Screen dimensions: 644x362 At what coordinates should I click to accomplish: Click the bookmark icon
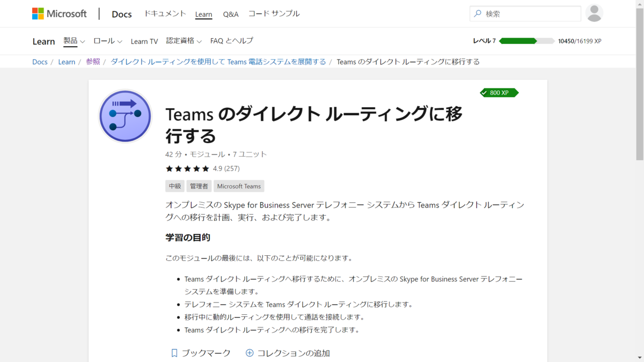(x=174, y=353)
